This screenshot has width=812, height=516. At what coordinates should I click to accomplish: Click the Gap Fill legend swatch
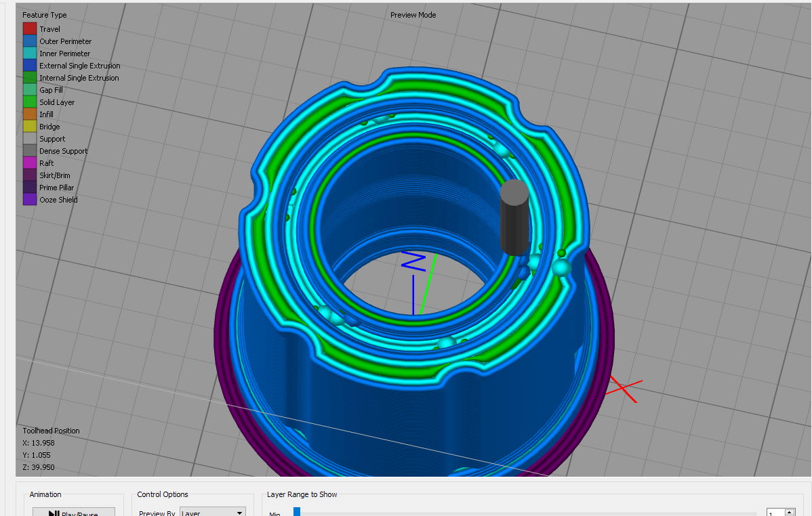(x=30, y=90)
